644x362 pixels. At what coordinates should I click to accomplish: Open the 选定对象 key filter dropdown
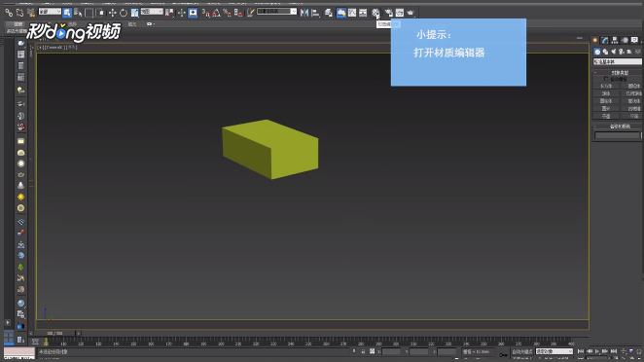pyautogui.click(x=555, y=351)
